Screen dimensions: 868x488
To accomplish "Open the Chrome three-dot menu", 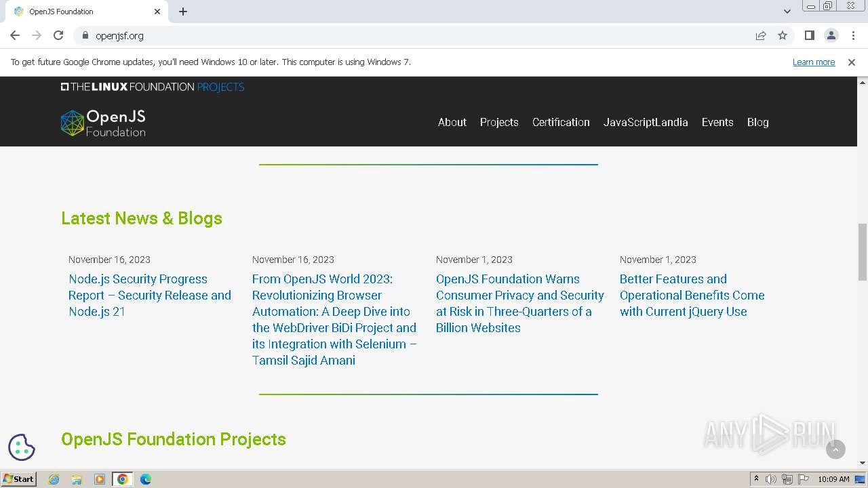I will point(853,35).
